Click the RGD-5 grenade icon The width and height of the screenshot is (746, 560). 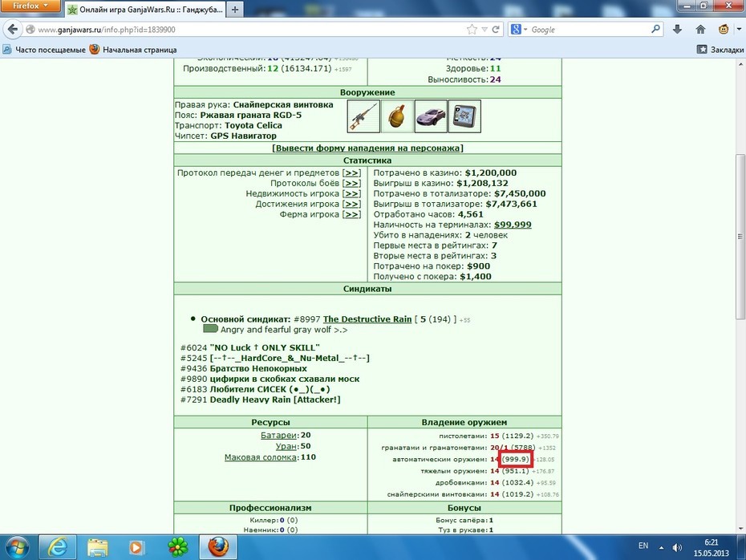(x=397, y=116)
